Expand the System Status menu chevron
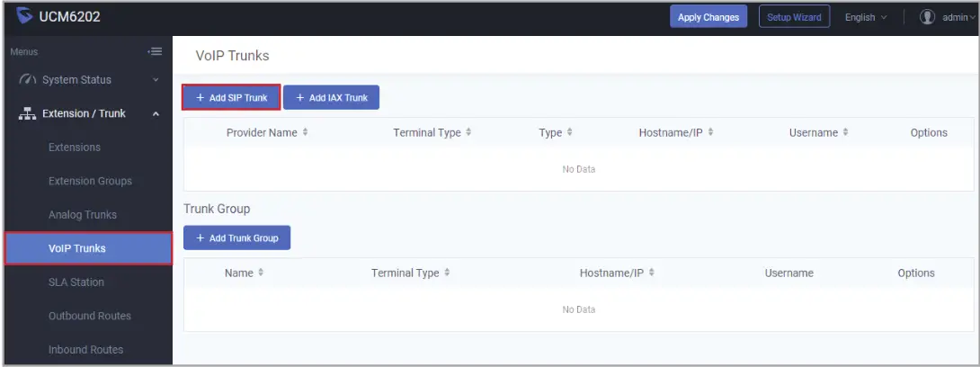 [156, 80]
